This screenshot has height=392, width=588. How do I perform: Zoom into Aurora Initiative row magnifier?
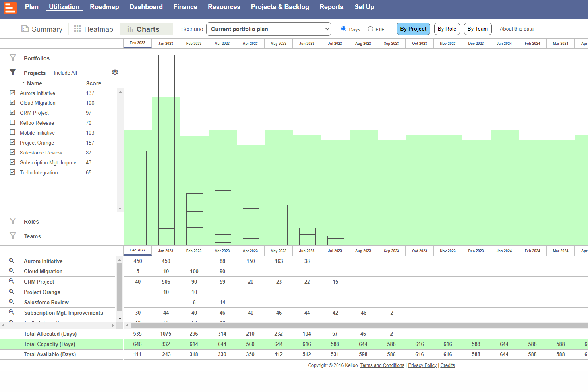coord(12,261)
